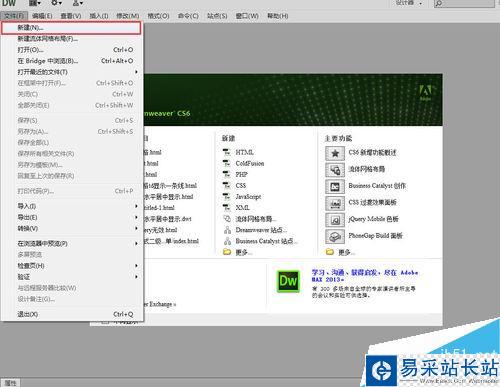Click the new CSS document icon

click(227, 185)
